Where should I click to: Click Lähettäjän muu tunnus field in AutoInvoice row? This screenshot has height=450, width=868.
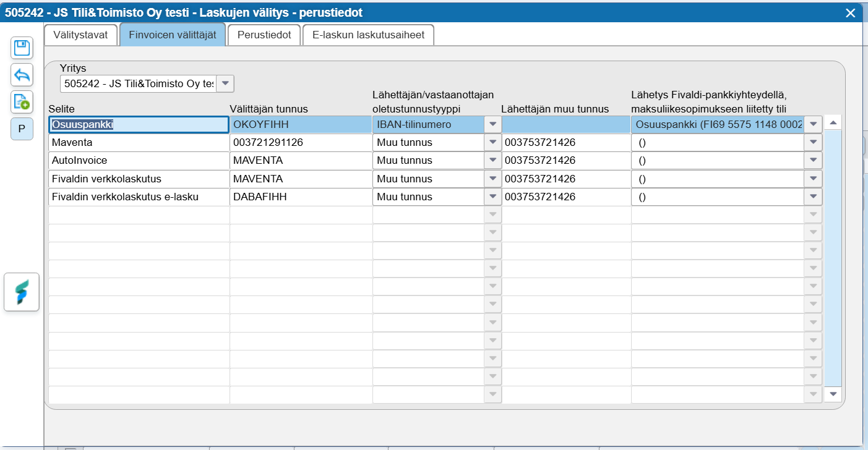coord(566,161)
